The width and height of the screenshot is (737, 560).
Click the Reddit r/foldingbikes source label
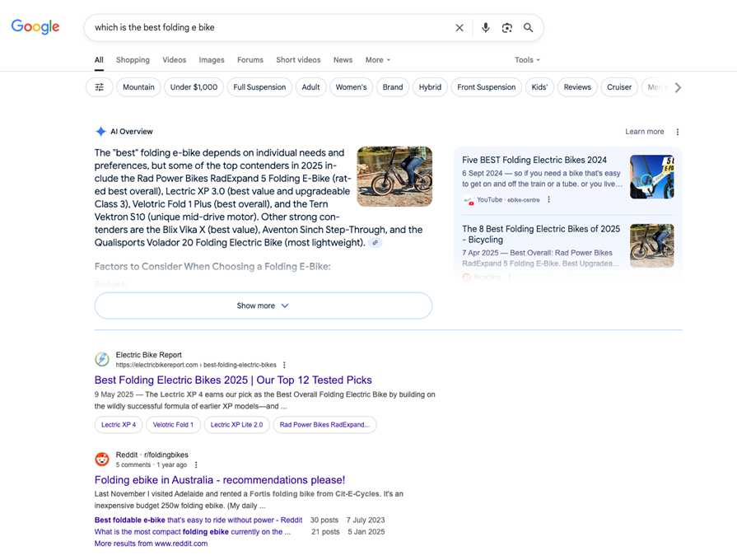click(152, 455)
